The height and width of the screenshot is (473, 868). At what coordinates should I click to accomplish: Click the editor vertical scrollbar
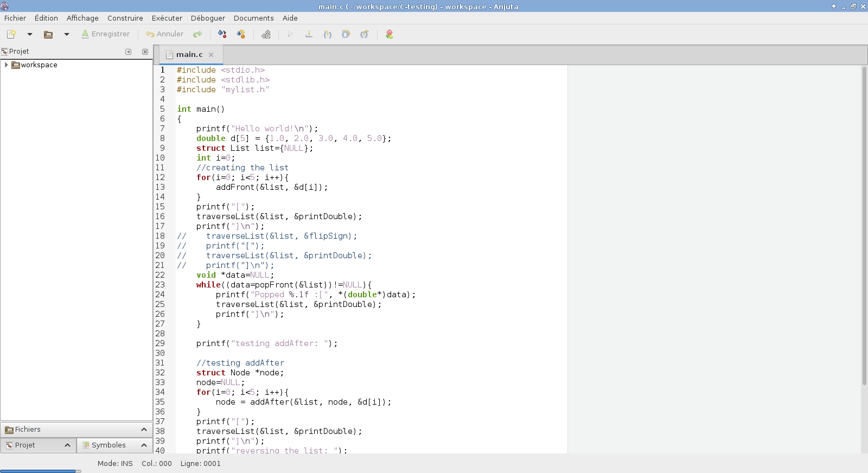pyautogui.click(x=864, y=226)
